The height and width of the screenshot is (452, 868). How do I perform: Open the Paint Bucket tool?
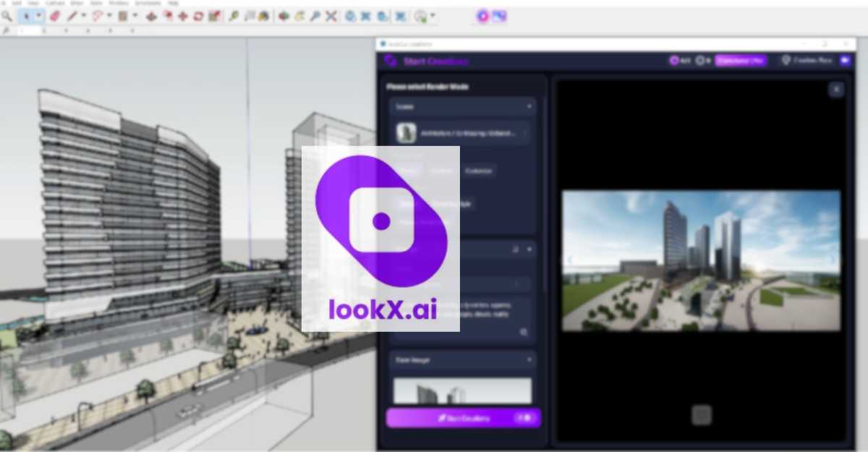click(x=213, y=16)
